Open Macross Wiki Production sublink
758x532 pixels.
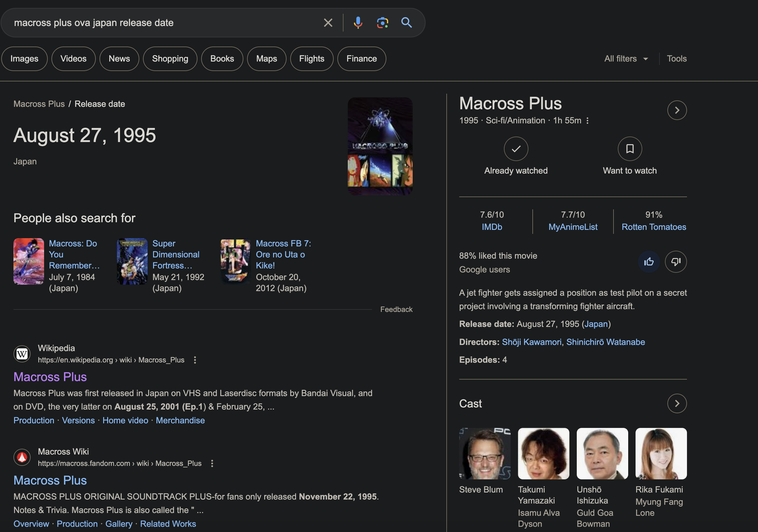(x=77, y=524)
